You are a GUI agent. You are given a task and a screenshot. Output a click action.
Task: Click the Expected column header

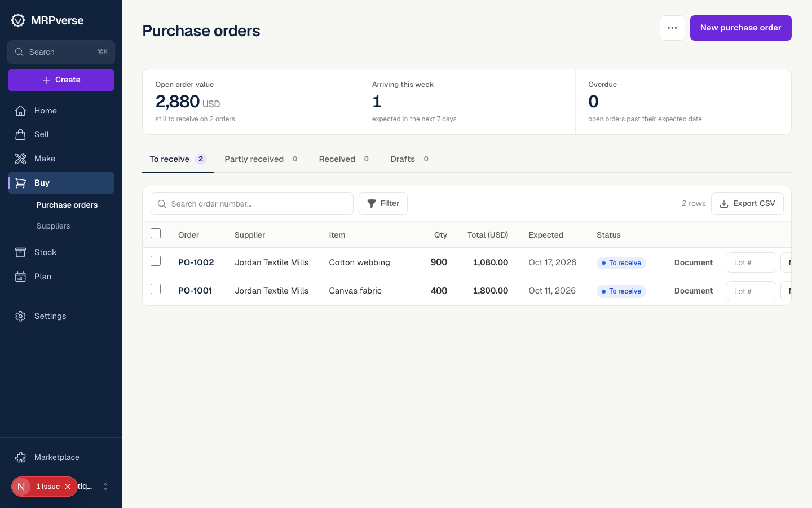click(546, 235)
